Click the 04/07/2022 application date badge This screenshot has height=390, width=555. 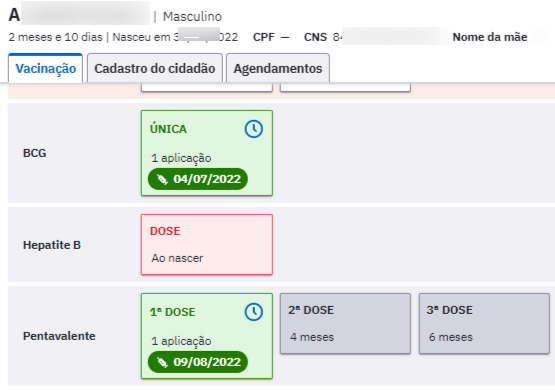click(198, 179)
